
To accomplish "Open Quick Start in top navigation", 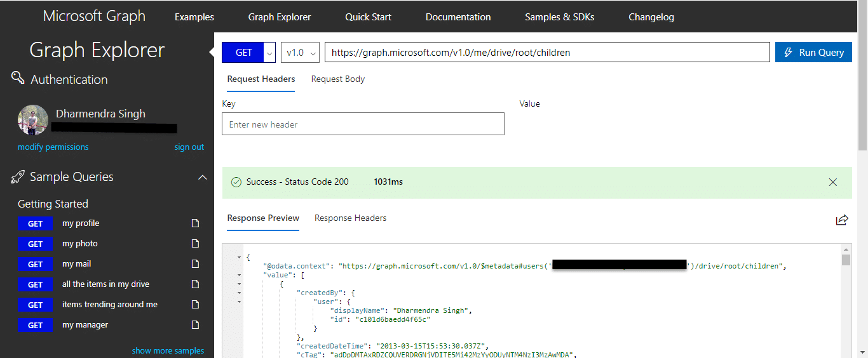I will tap(368, 17).
